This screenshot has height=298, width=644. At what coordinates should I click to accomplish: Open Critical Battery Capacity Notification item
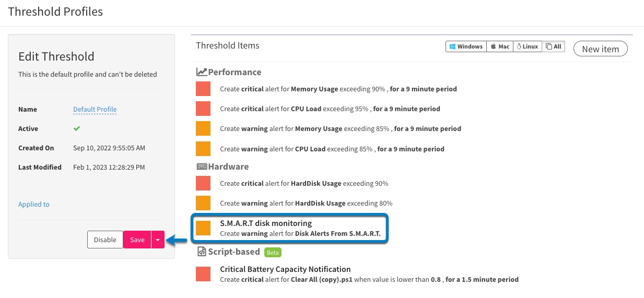tap(285, 269)
